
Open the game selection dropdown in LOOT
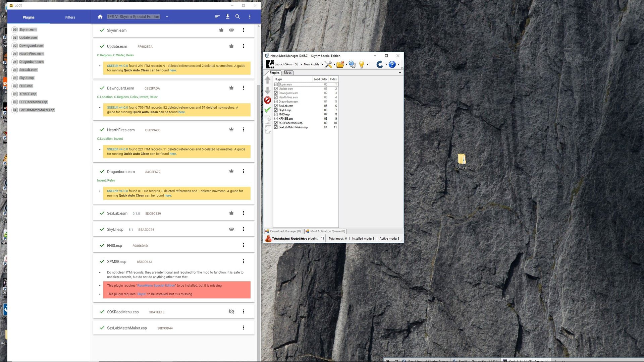167,17
